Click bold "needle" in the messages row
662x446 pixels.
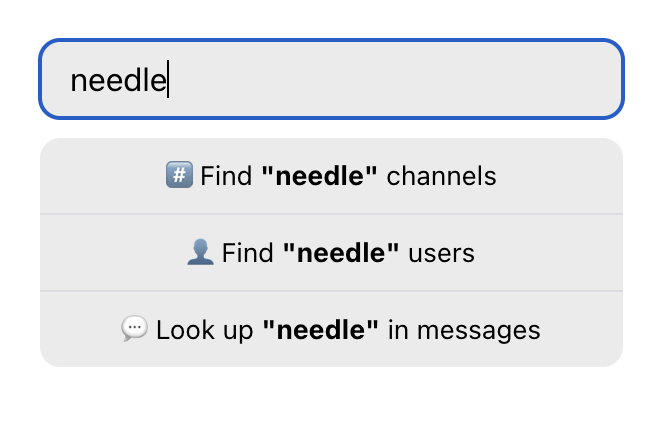[320, 330]
